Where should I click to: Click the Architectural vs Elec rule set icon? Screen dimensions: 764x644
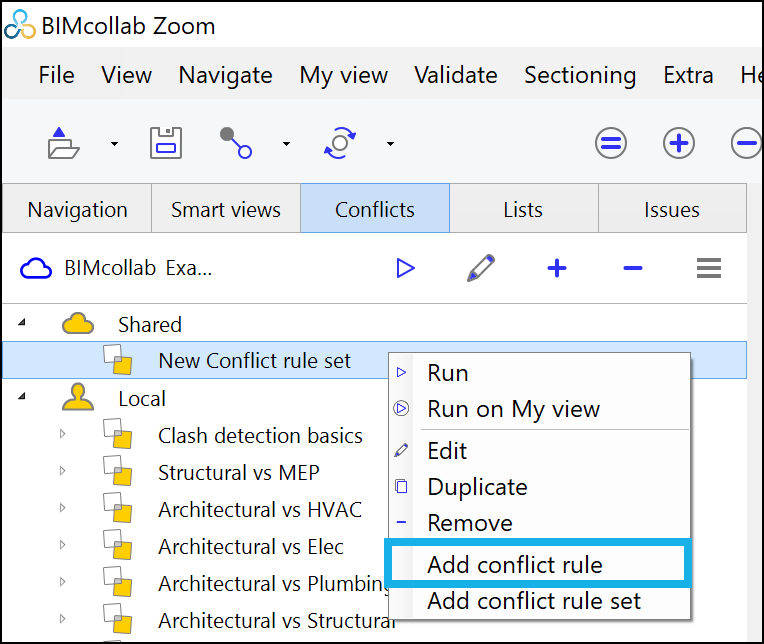pos(117,545)
